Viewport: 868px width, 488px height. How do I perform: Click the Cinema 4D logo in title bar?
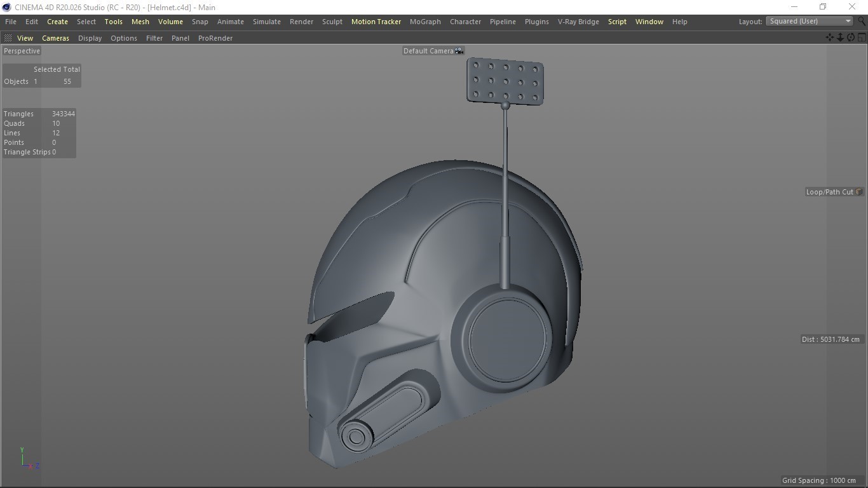point(6,7)
